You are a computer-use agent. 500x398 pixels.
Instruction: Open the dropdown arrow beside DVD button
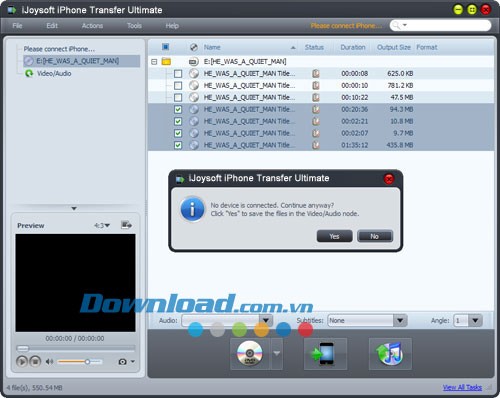coord(277,353)
